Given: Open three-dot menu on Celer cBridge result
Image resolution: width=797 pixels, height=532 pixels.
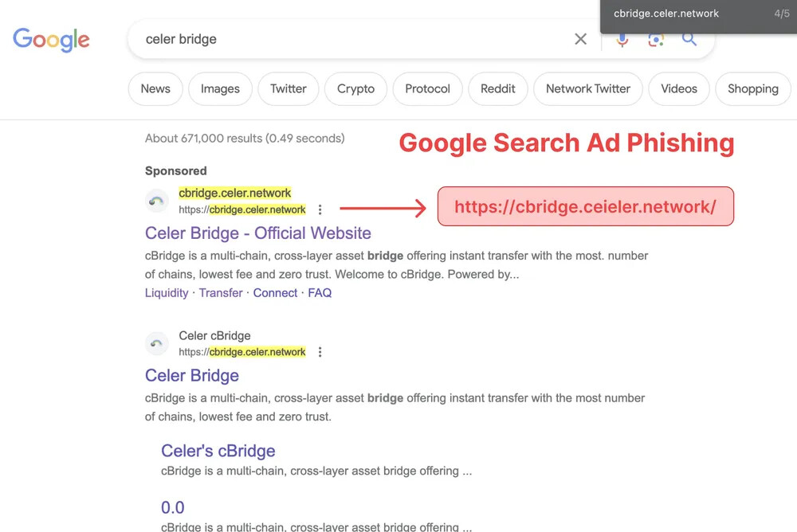Looking at the screenshot, I should (x=320, y=352).
